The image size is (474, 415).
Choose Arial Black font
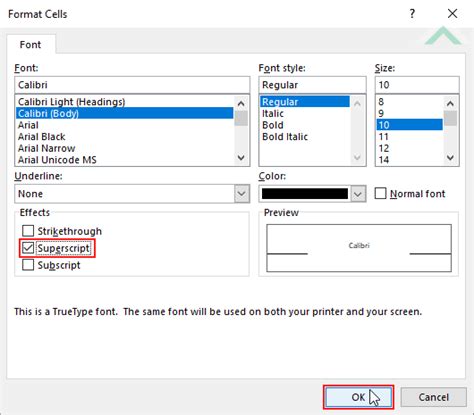pos(124,137)
